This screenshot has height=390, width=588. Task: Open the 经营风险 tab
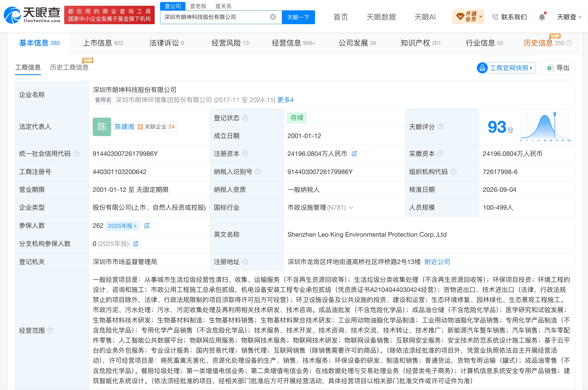point(230,43)
